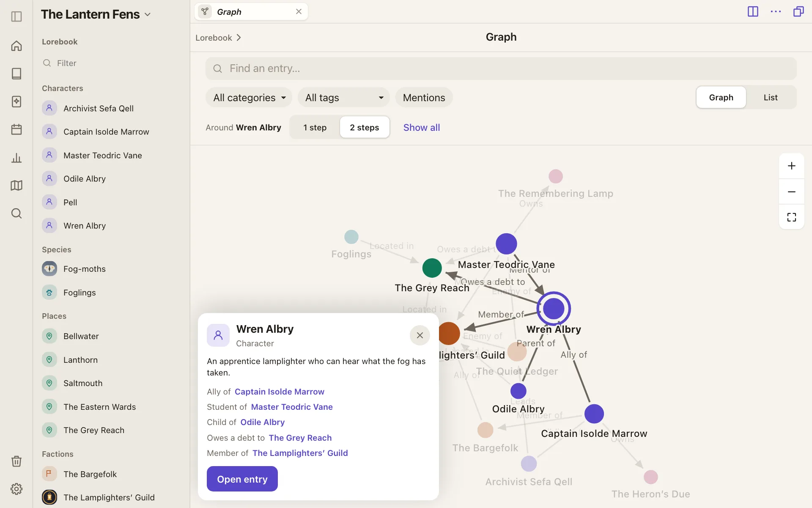Click the Find an entry search field
Viewport: 812px width, 508px height.
click(x=501, y=69)
